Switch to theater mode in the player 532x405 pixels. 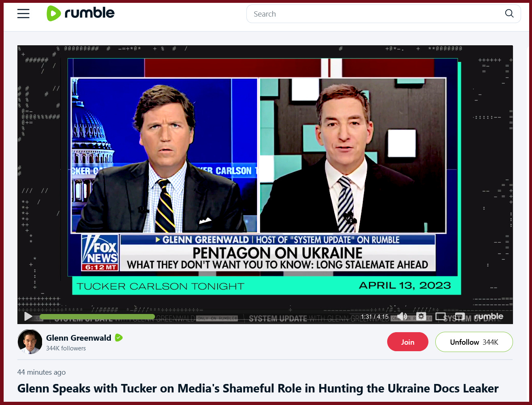(441, 316)
